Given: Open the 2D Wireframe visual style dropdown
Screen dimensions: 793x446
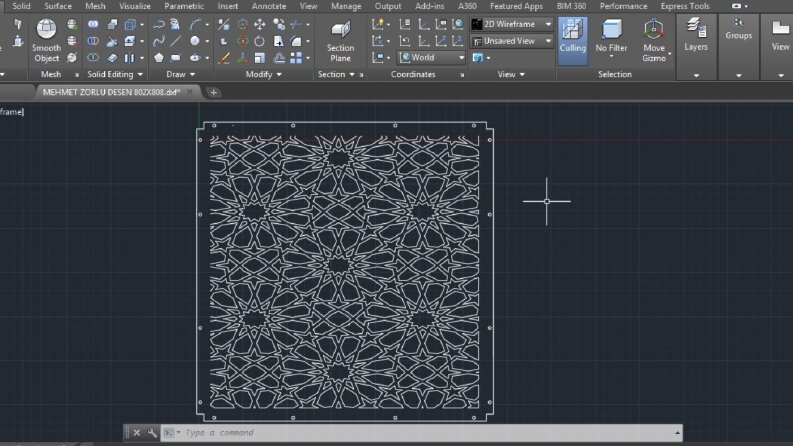Looking at the screenshot, I should (x=512, y=24).
